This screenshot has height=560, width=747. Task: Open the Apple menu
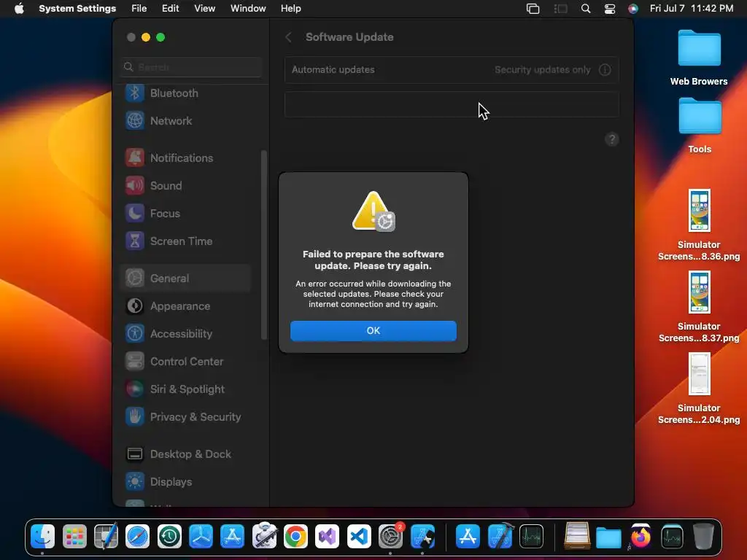coord(19,9)
